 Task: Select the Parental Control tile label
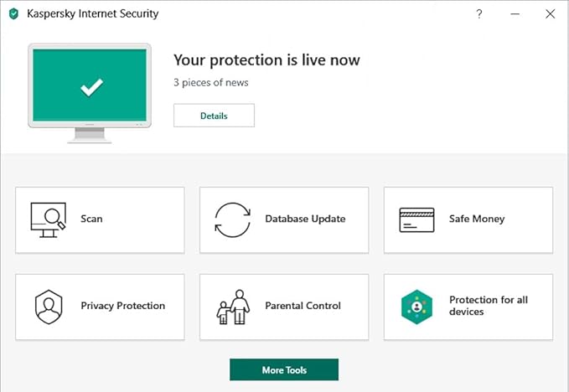click(x=304, y=306)
